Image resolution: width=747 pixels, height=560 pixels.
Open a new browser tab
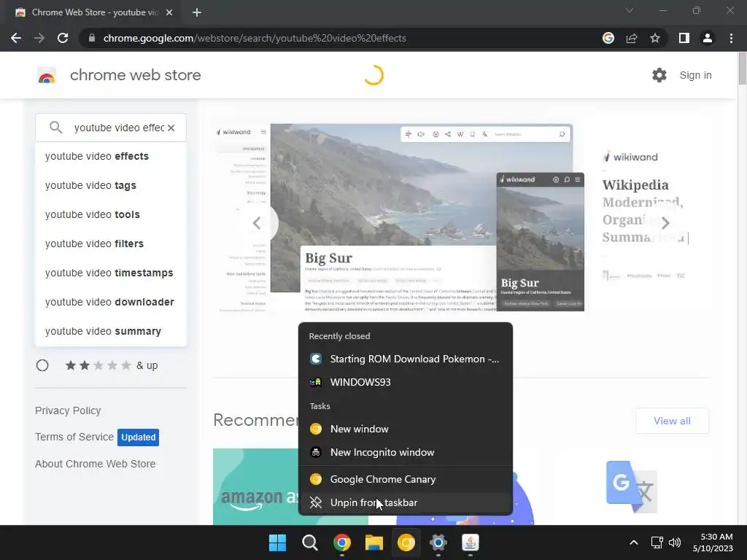click(x=197, y=12)
